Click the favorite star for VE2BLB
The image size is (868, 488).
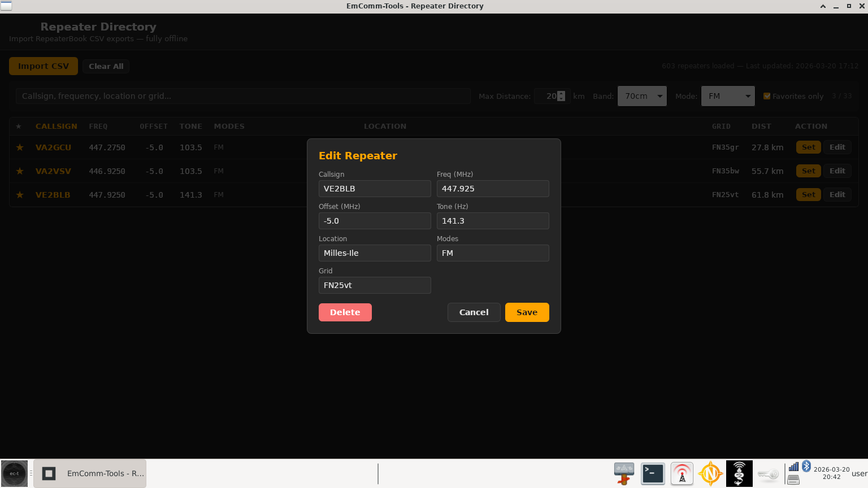[20, 195]
